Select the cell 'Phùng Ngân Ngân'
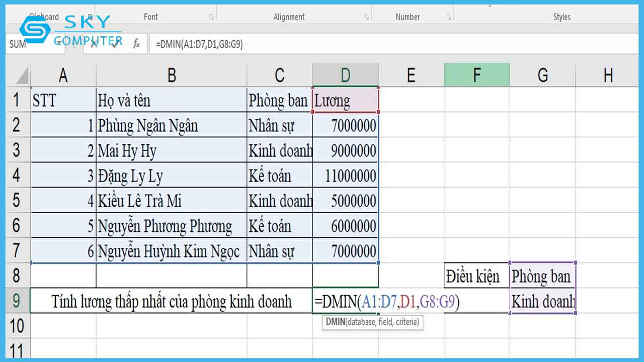Screen dimensions: 644x362 (172, 125)
